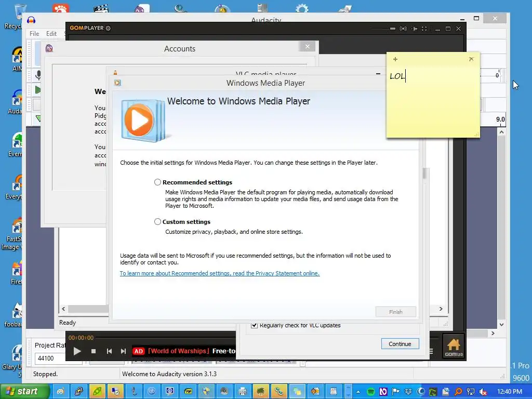Open the Audacity File menu
Image resolution: width=532 pixels, height=399 pixels.
click(x=34, y=34)
